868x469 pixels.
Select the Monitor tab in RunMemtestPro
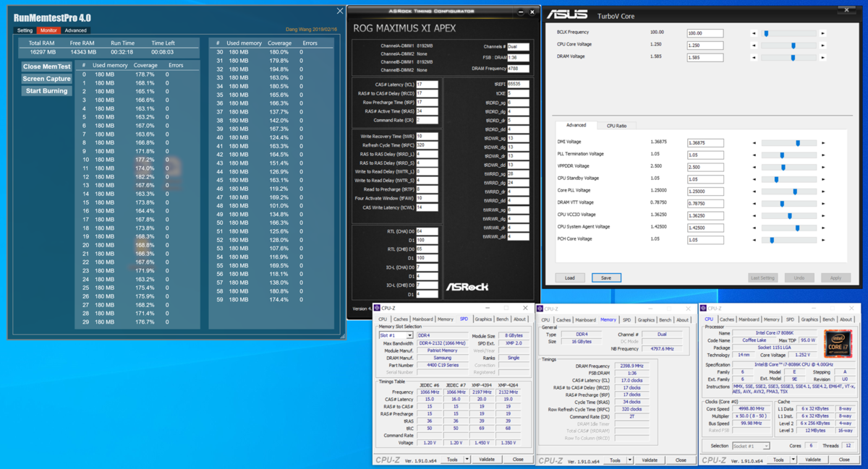click(48, 30)
